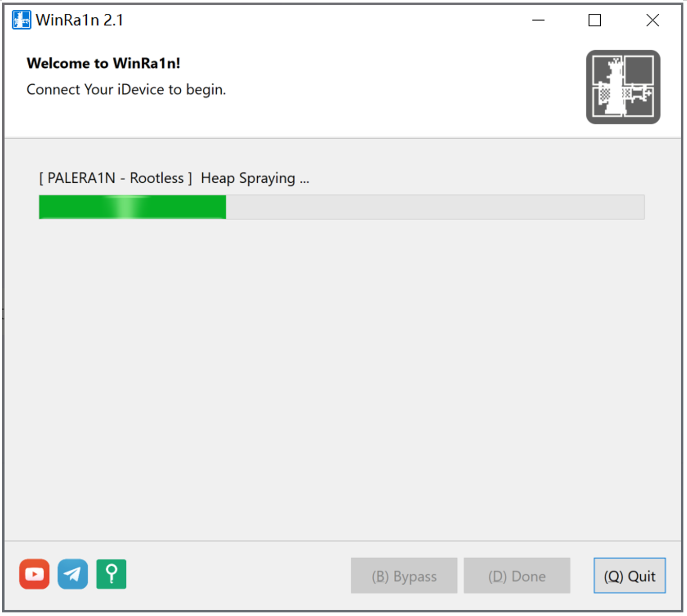Quit the app with (Q) Quit

pos(629,576)
